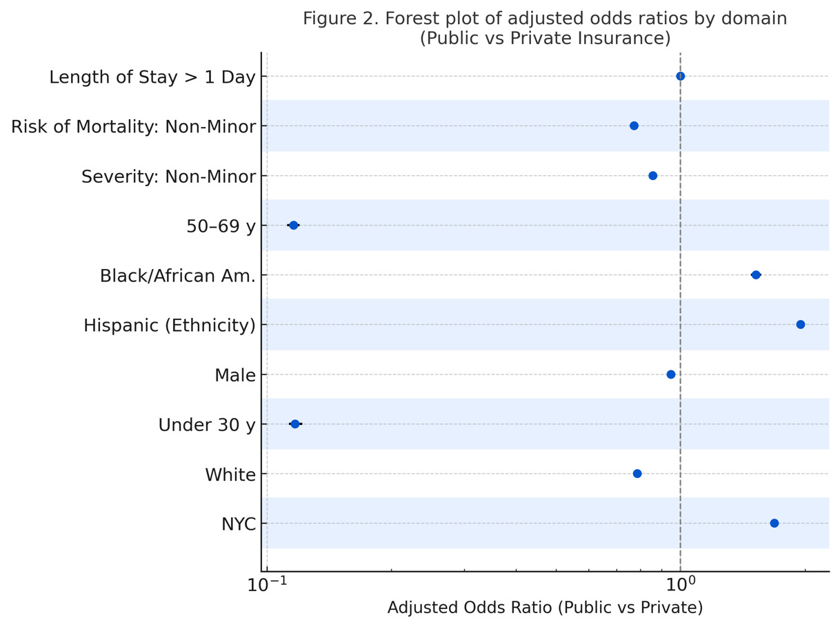Select the Black/African Am. data marker
The width and height of the screenshot is (840, 627).
point(755,275)
